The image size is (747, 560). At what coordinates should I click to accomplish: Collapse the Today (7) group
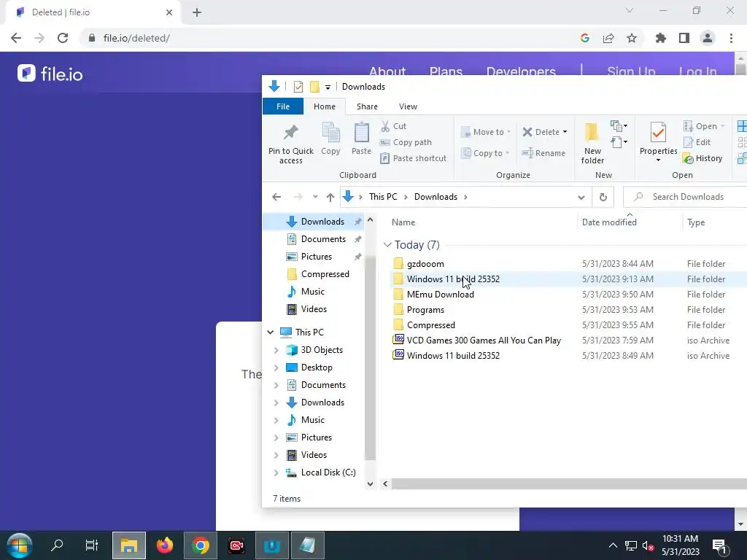[387, 245]
